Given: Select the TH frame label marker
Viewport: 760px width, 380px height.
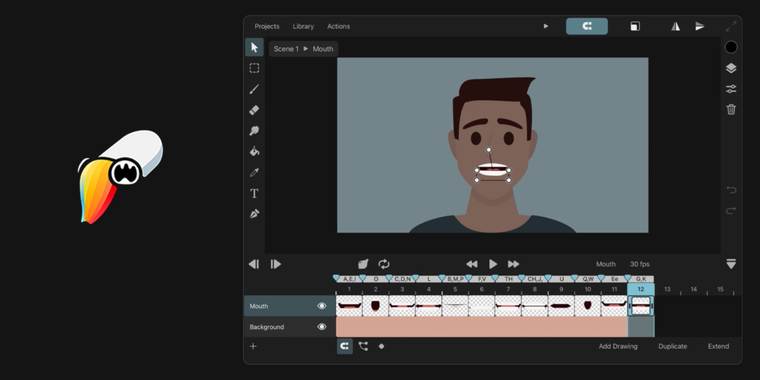Looking at the screenshot, I should (x=508, y=279).
